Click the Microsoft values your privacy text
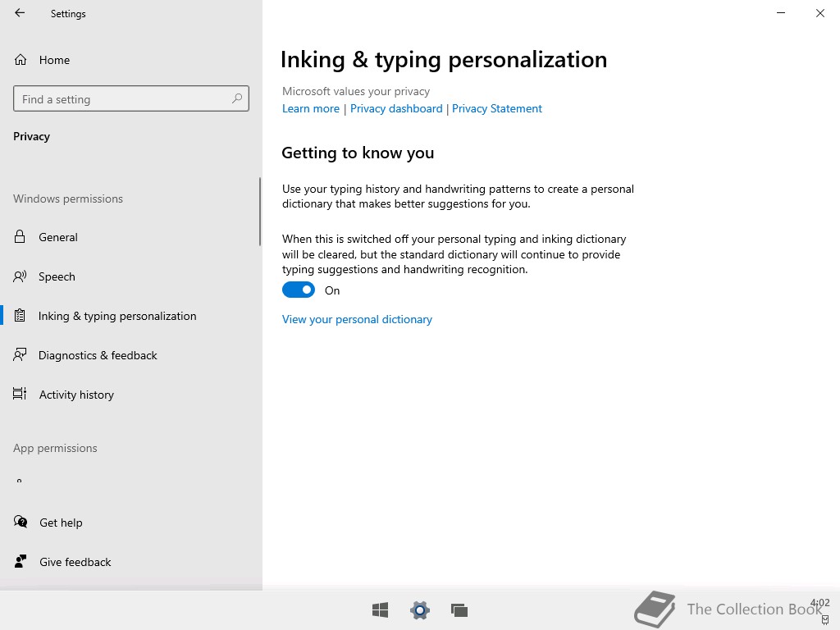This screenshot has width=840, height=630. [x=356, y=91]
